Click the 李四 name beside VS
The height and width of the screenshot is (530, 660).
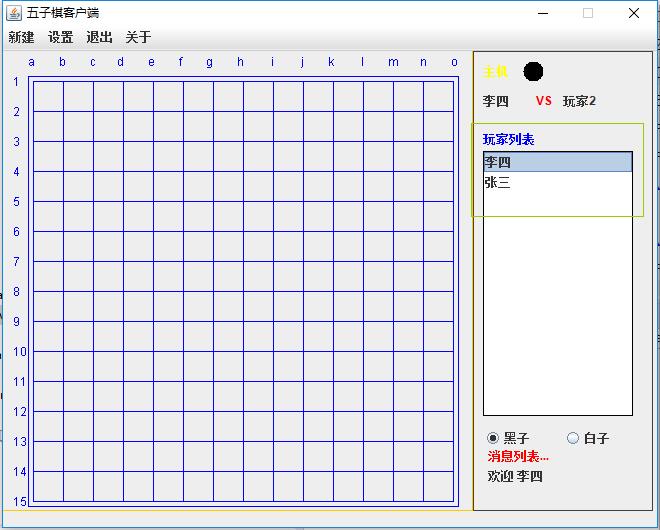tap(496, 101)
